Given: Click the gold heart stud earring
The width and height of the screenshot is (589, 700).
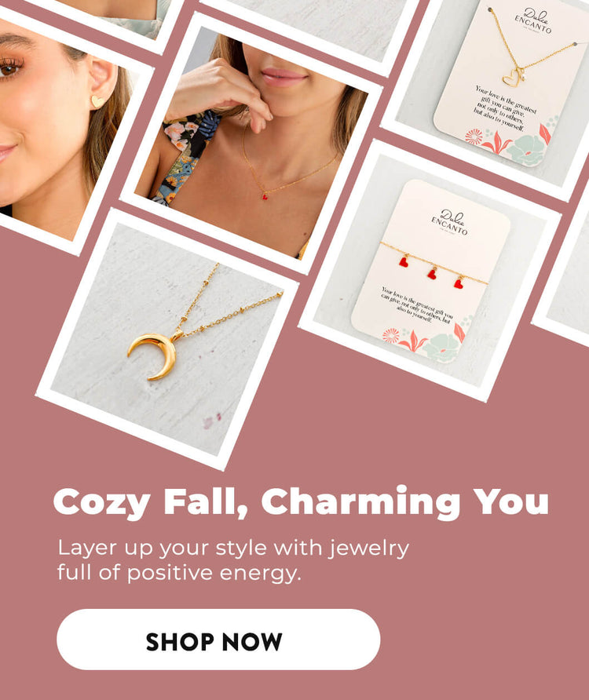Looking at the screenshot, I should tap(97, 101).
